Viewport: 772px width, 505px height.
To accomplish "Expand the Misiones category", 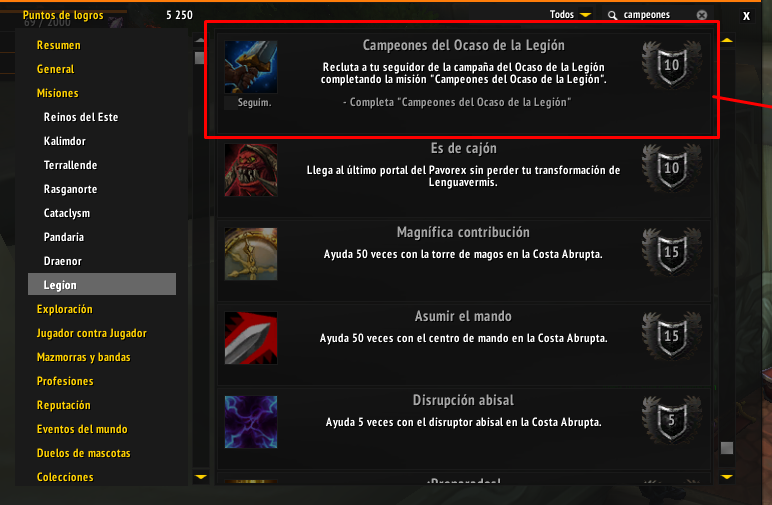I will [x=58, y=93].
